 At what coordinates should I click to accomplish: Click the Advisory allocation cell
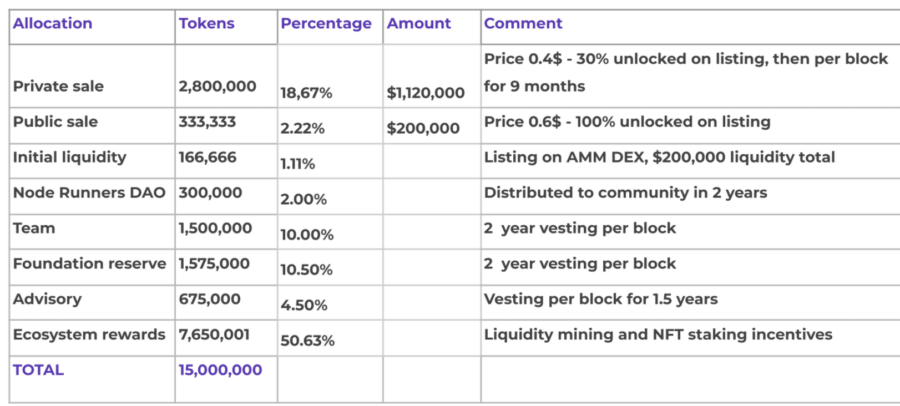click(x=48, y=299)
